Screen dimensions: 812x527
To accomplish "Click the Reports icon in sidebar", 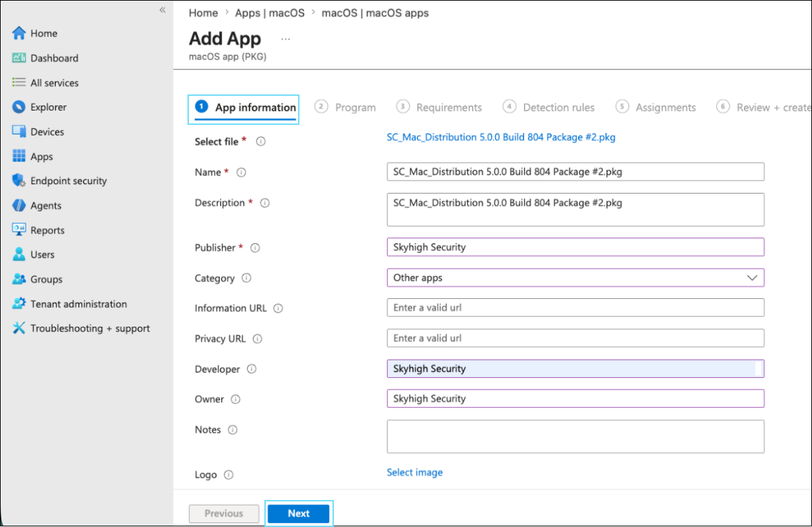I will click(19, 229).
